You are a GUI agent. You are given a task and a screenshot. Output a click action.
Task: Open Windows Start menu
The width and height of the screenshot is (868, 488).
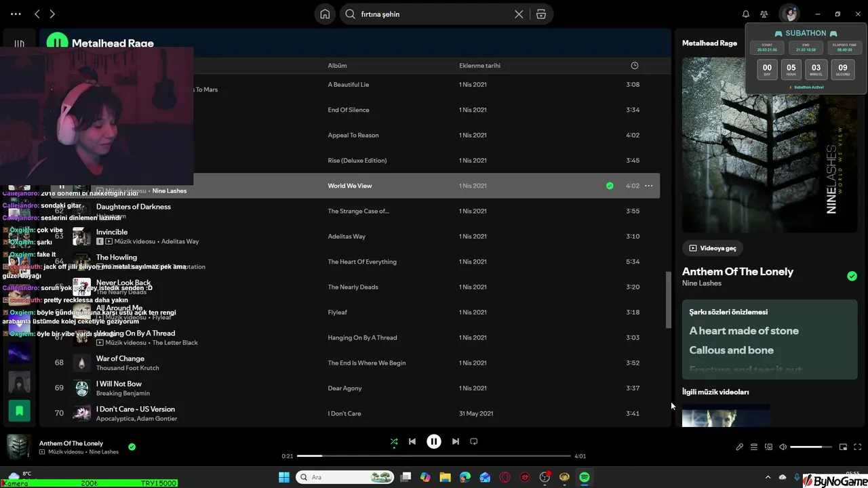pyautogui.click(x=284, y=477)
